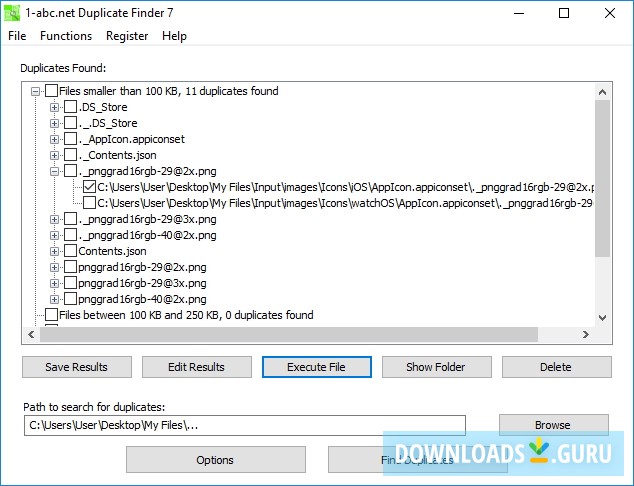Check the ._.DS_Store checkbox

click(x=70, y=123)
